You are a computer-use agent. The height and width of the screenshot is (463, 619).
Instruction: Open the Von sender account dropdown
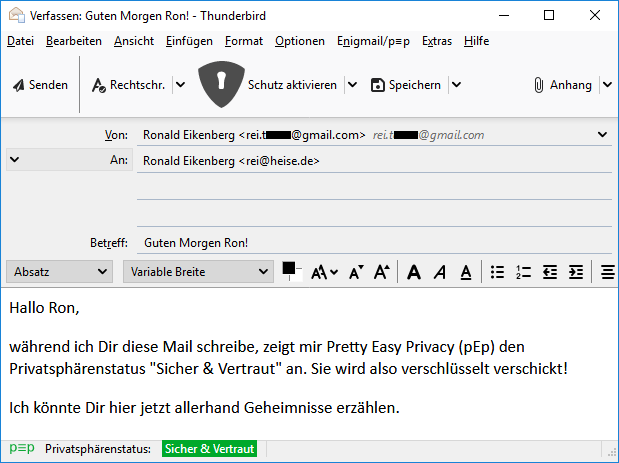[602, 135]
